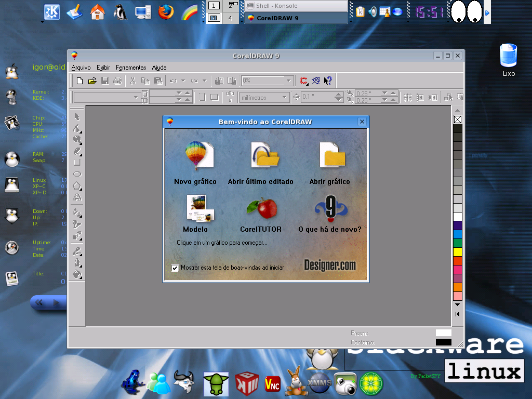Screen dimensions: 532x399
Task: Click the Cut scissors icon
Action: [x=132, y=81]
